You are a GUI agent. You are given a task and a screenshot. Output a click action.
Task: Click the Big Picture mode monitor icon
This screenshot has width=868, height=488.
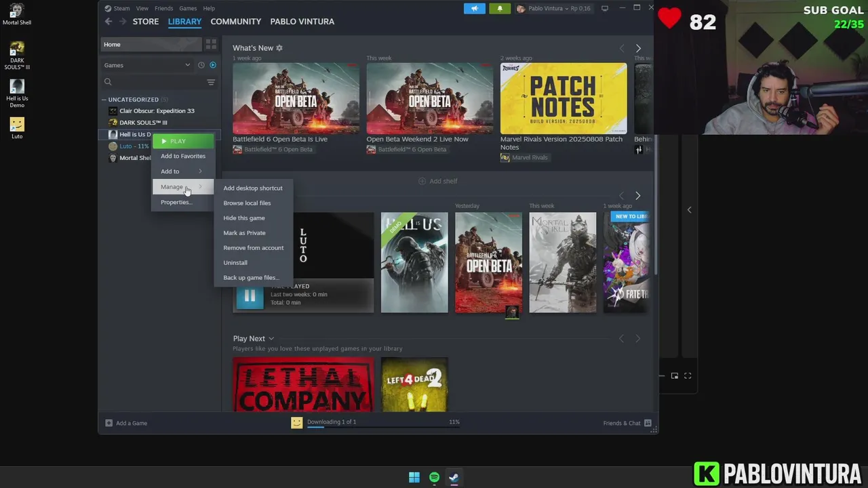[x=605, y=8]
